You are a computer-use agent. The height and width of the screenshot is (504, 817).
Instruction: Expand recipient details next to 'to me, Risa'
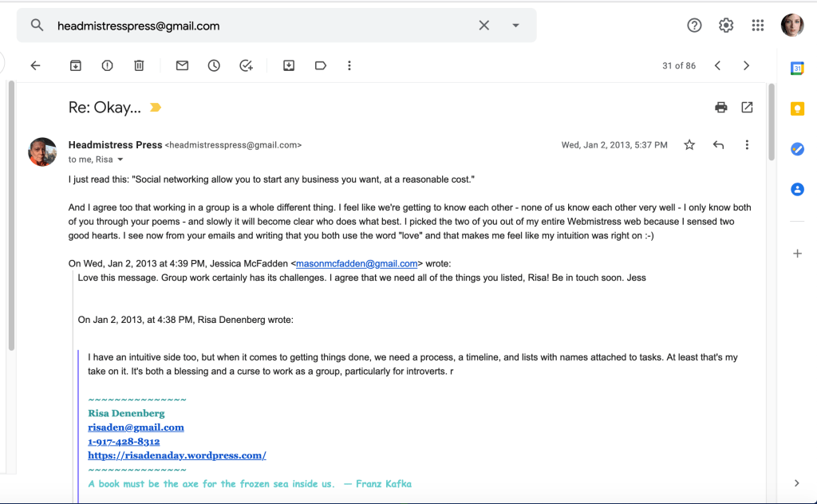(120, 159)
